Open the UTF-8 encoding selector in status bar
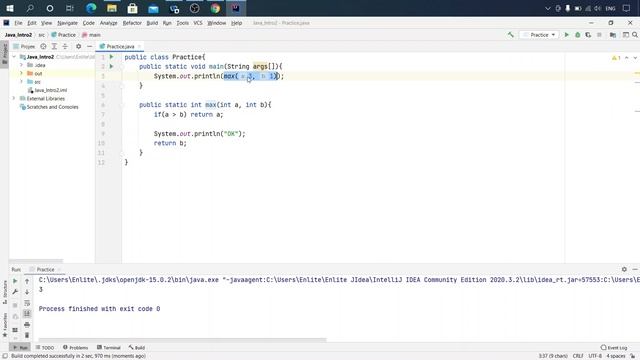The image size is (640, 360). (x=595, y=356)
